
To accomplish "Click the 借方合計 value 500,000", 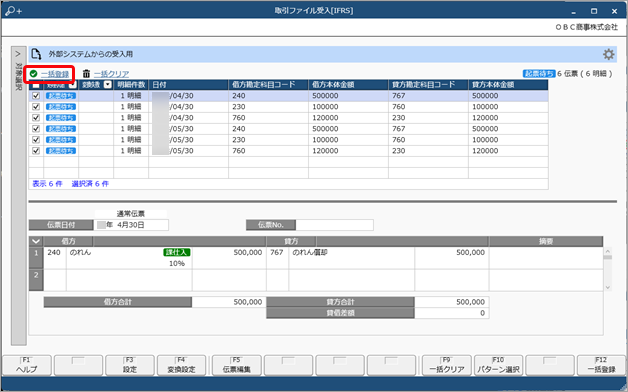I will click(248, 302).
